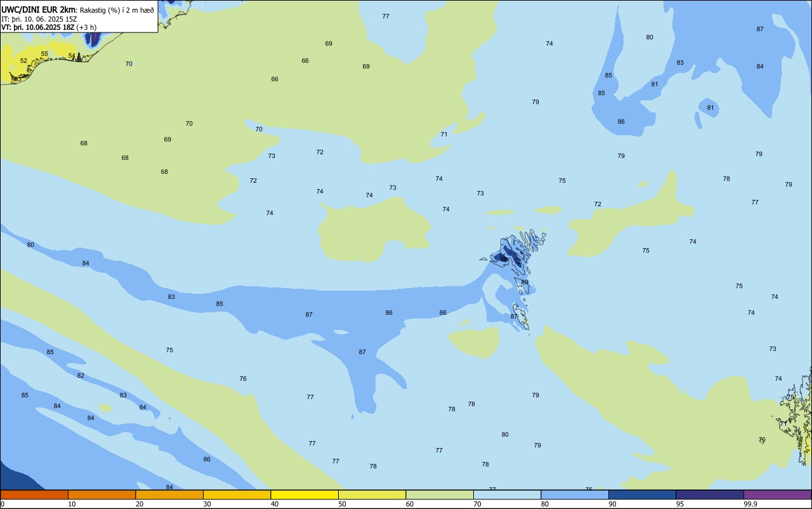Click the 80–90 medium blue legend segment
The height and width of the screenshot is (509, 812).
coord(575,494)
